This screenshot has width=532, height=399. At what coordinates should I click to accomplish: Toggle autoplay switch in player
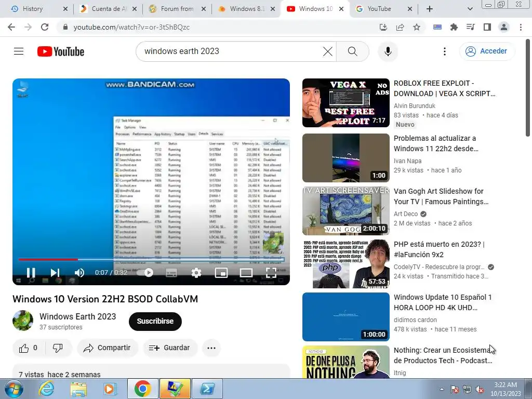point(145,272)
